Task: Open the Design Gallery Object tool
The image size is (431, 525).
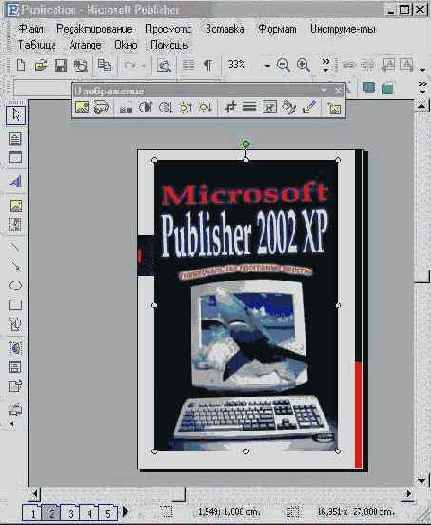Action: tap(15, 410)
